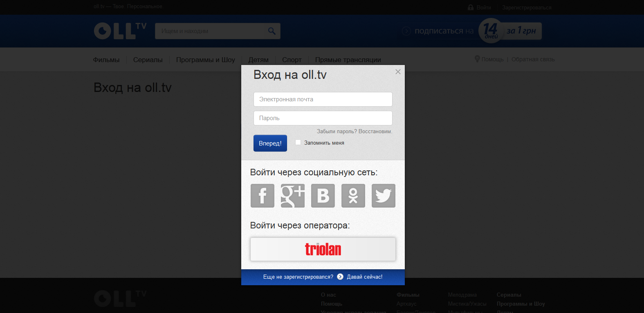The image size is (644, 313).
Task: Log in with Google Plus icon
Action: [x=293, y=196]
